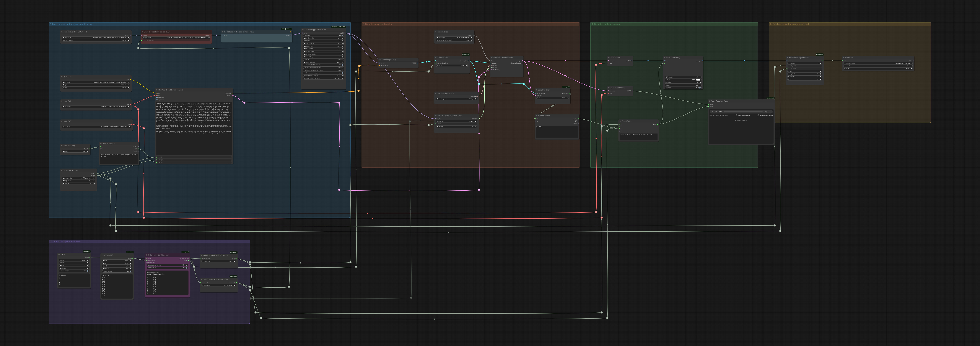The image size is (980, 346).
Task: Increase the blend_weight value arrow
Action: pyautogui.click(x=343, y=38)
